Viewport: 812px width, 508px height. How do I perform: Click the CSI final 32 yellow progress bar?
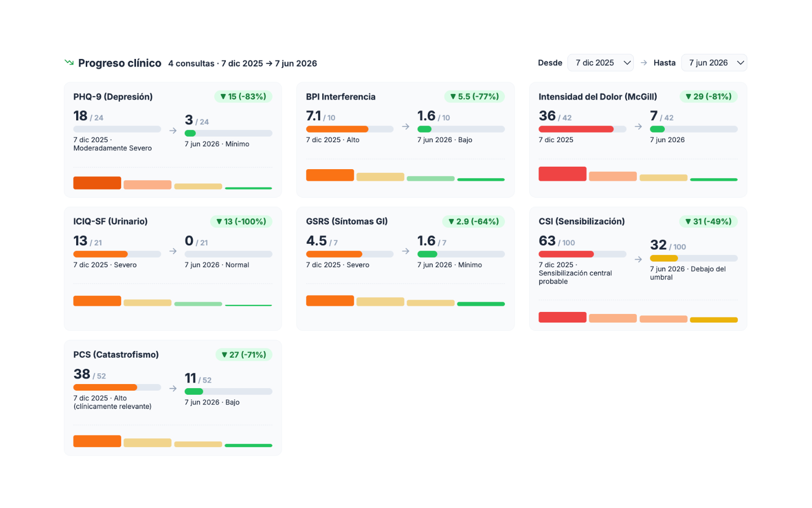point(694,258)
